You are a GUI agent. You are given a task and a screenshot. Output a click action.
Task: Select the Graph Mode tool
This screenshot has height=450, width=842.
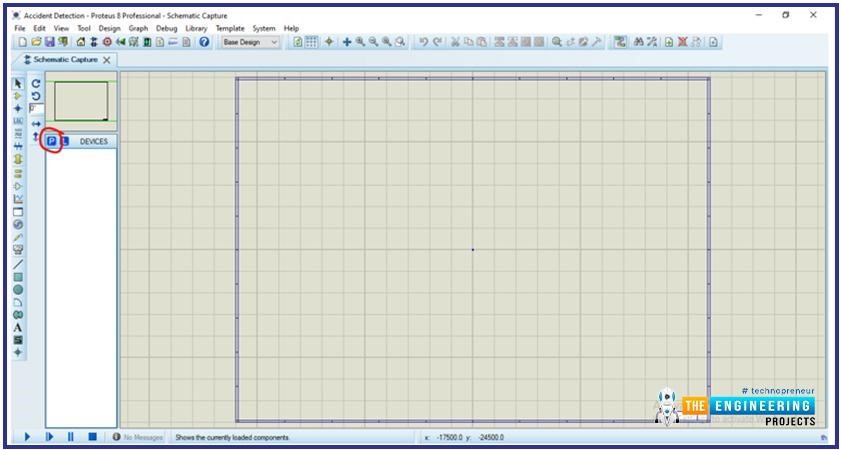(x=18, y=199)
